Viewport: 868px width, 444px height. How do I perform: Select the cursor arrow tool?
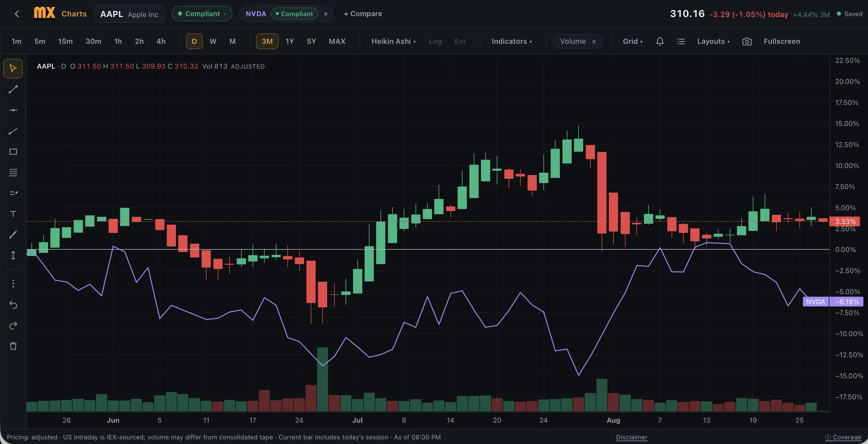tap(13, 69)
